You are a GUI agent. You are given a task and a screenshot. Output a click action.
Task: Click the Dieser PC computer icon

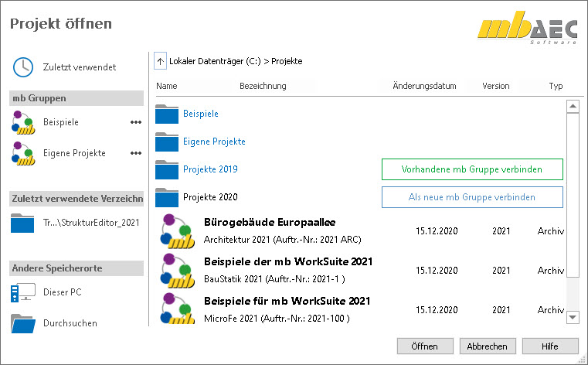pos(23,293)
